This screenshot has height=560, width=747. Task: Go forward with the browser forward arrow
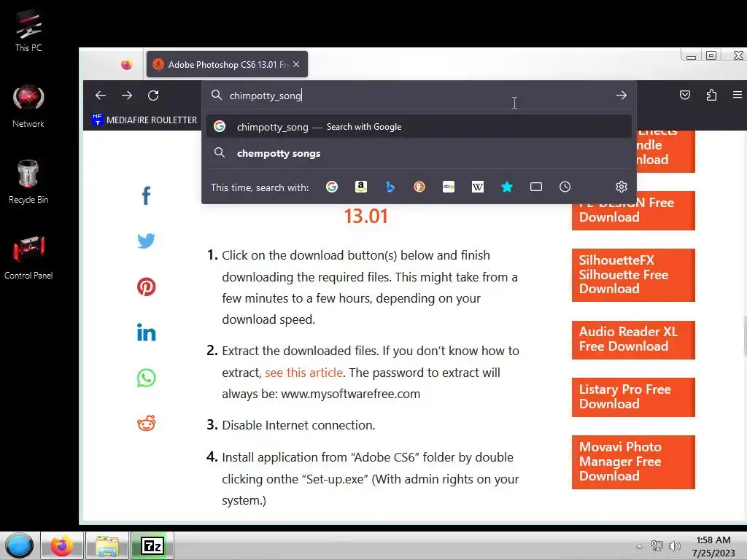coord(127,96)
